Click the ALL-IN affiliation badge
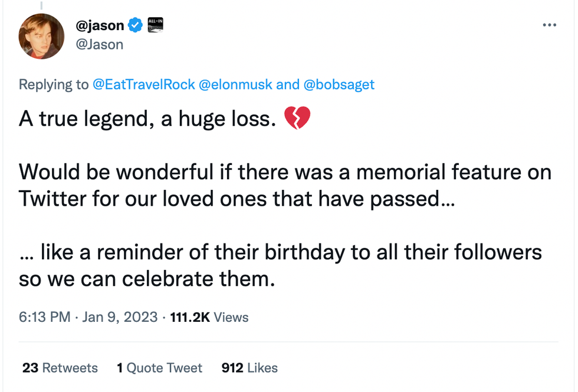578x392 pixels. pyautogui.click(x=155, y=24)
